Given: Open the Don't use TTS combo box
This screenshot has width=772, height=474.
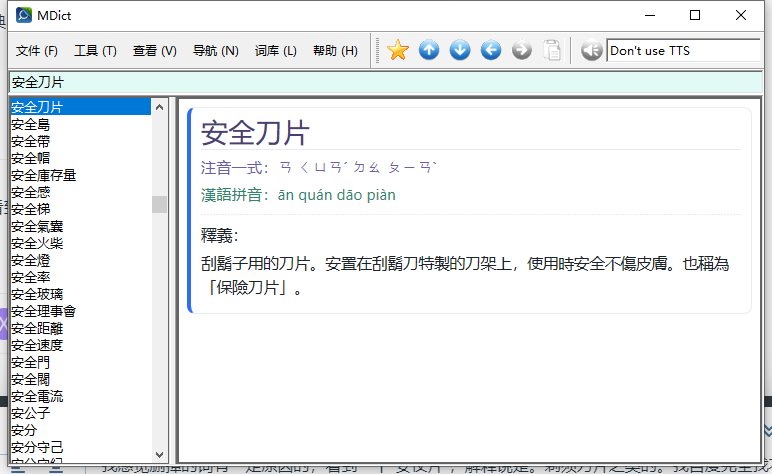Looking at the screenshot, I should pyautogui.click(x=683, y=51).
